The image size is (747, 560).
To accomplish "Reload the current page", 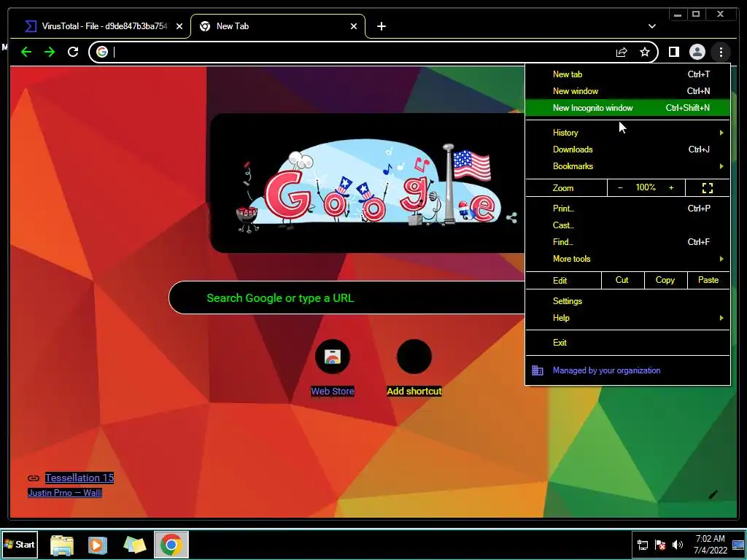I will (x=73, y=52).
